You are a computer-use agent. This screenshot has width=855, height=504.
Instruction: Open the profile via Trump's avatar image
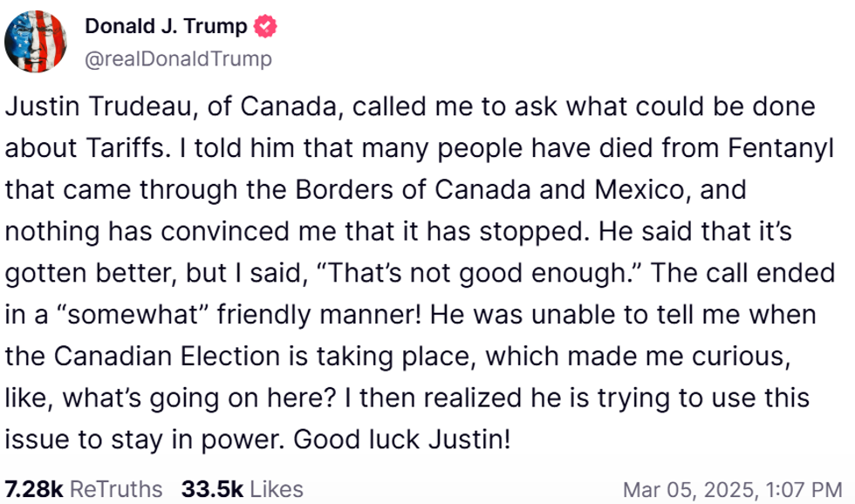point(38,41)
